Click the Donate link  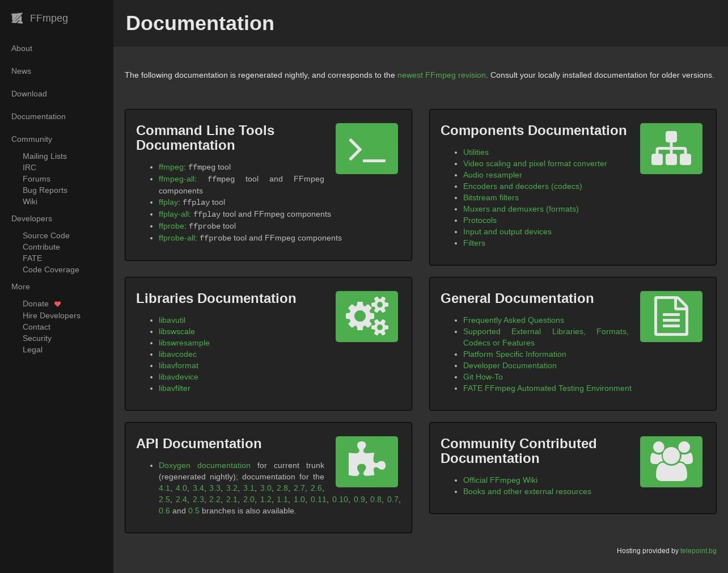tap(36, 304)
